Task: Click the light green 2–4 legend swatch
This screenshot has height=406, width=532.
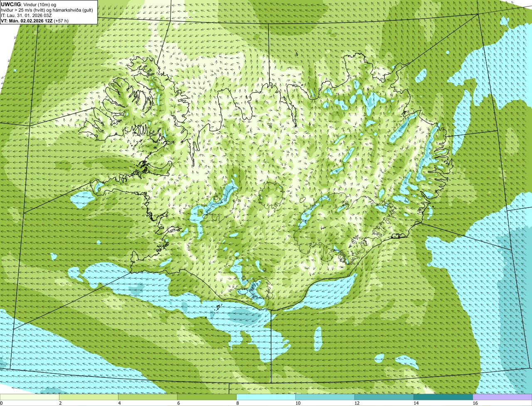Action: 89,397
